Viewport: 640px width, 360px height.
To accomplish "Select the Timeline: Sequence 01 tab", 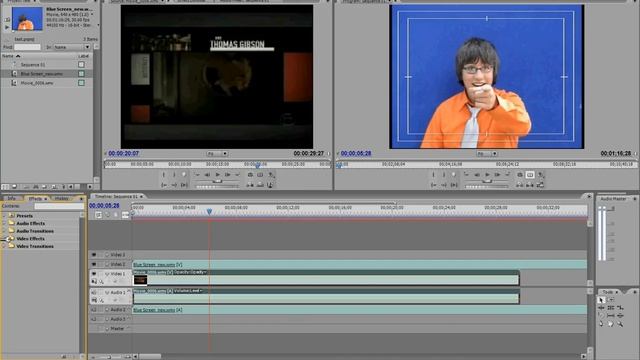I will [116, 196].
